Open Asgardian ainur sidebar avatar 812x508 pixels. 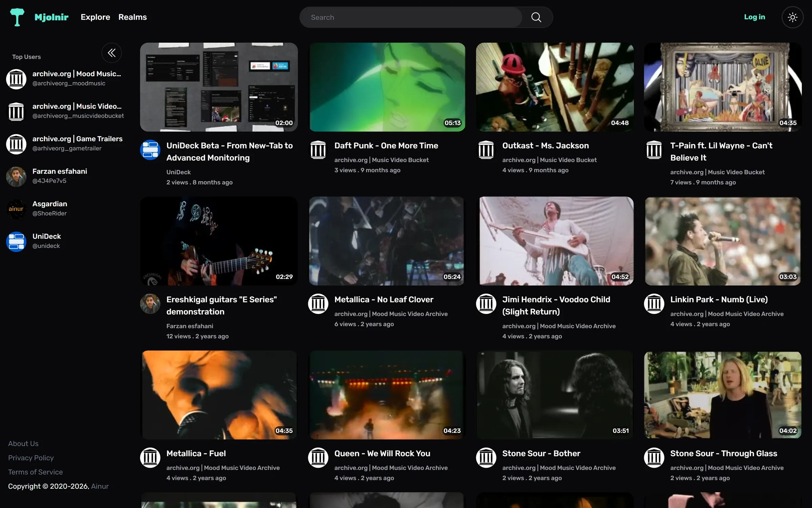16,209
